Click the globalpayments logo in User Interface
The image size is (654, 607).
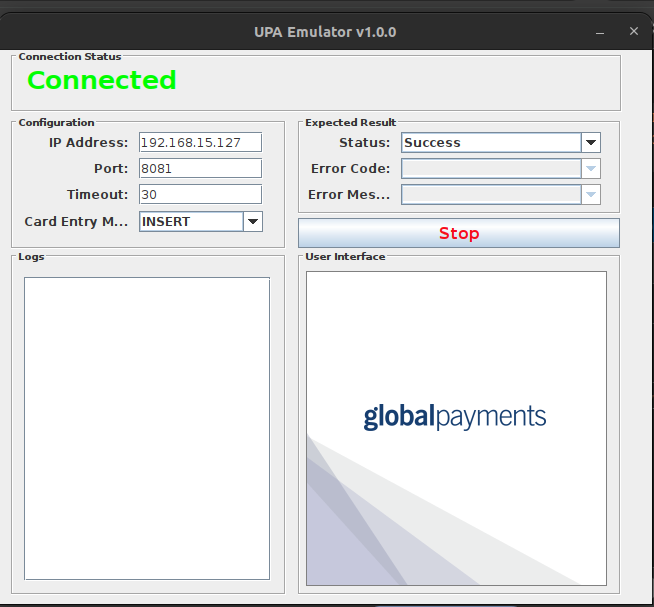455,417
